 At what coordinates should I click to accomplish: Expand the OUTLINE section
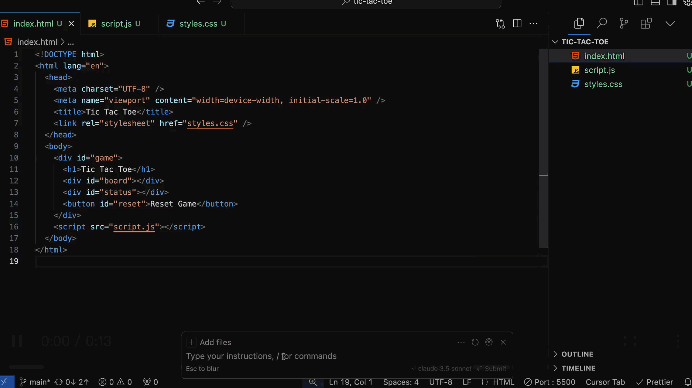coord(577,354)
